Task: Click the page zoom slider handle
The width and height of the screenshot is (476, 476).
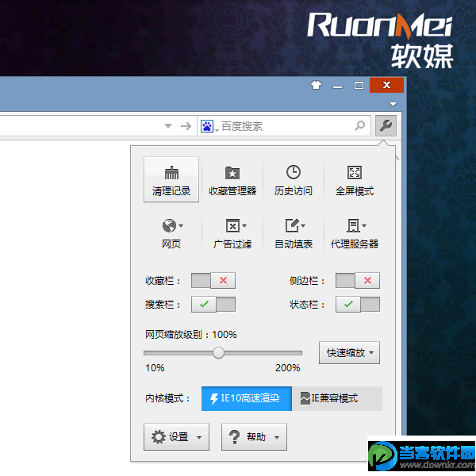Action: tap(218, 353)
